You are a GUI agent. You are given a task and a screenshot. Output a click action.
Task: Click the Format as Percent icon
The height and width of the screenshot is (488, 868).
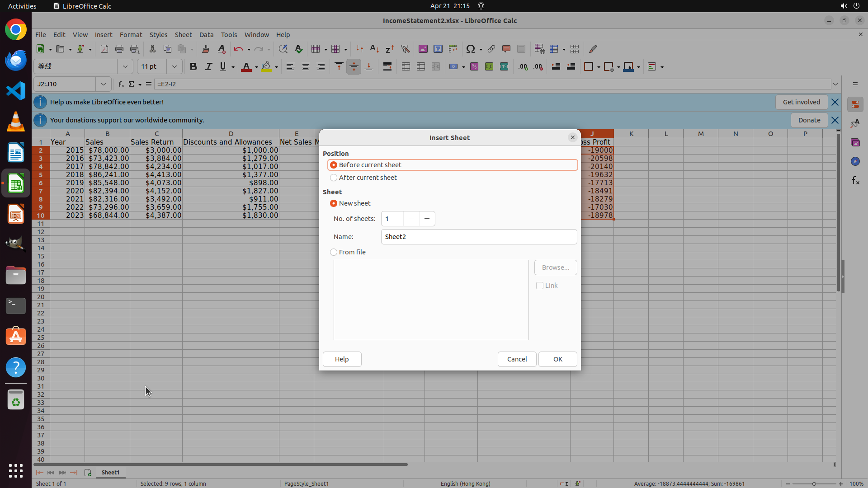click(474, 67)
